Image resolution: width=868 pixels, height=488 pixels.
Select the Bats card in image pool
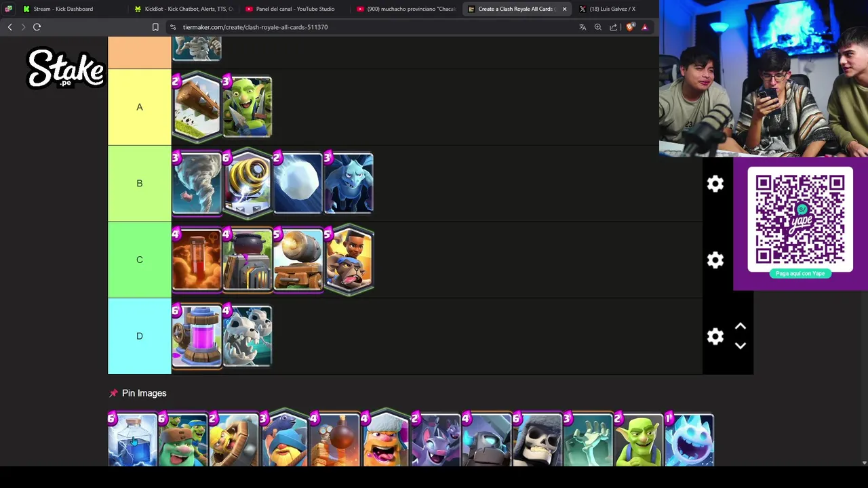pos(436,440)
